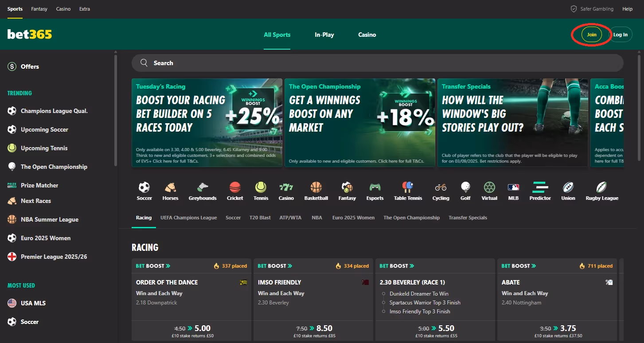Switch to UEFA Champions League tab
This screenshot has width=644, height=343.
(189, 218)
